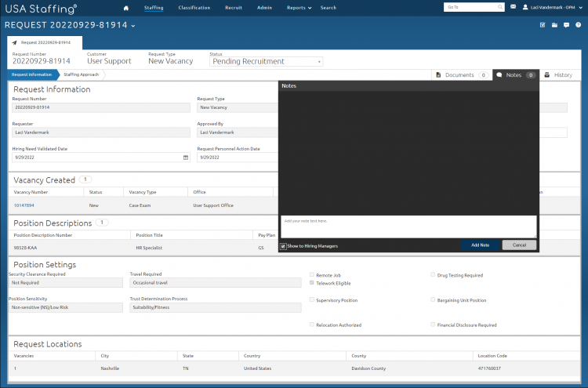Click position description number 98528-KAA
This screenshot has height=388, width=588.
point(25,248)
